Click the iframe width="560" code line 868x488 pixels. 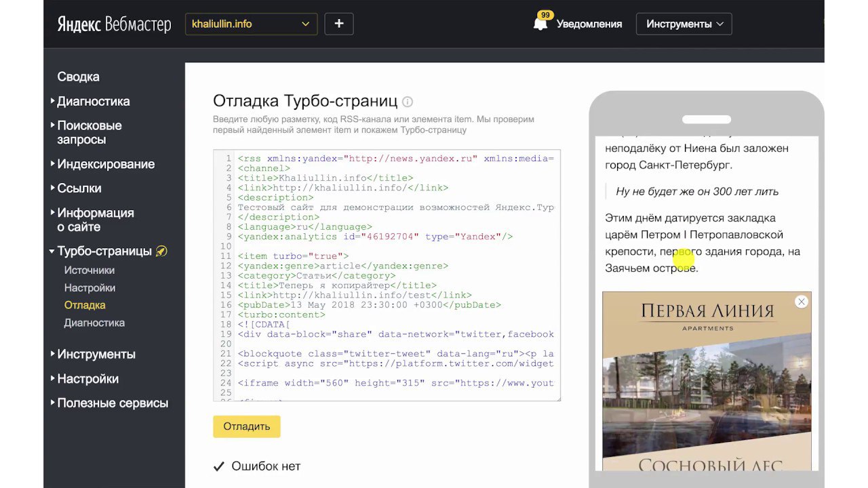coord(396,383)
